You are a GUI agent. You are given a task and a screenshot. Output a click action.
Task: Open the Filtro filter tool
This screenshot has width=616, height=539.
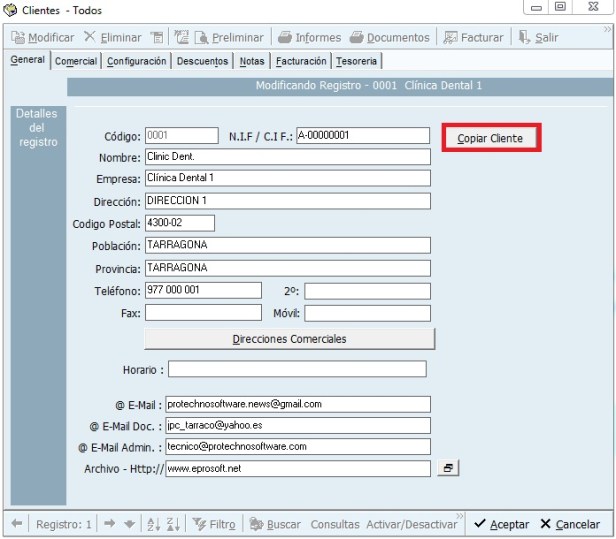214,524
